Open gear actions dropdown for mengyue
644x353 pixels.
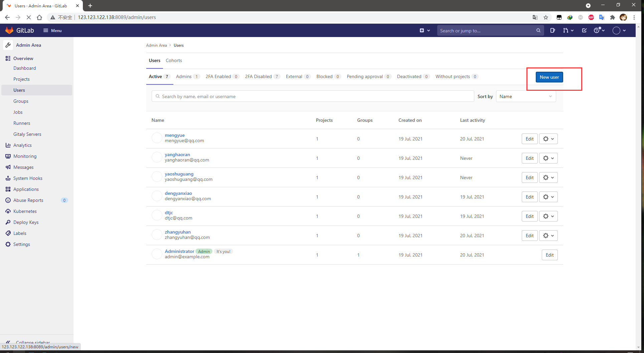tap(548, 139)
